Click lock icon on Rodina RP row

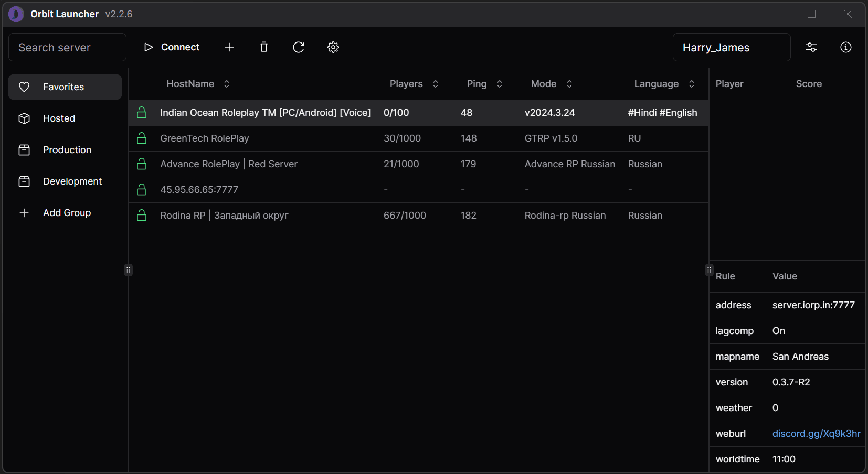click(x=142, y=216)
